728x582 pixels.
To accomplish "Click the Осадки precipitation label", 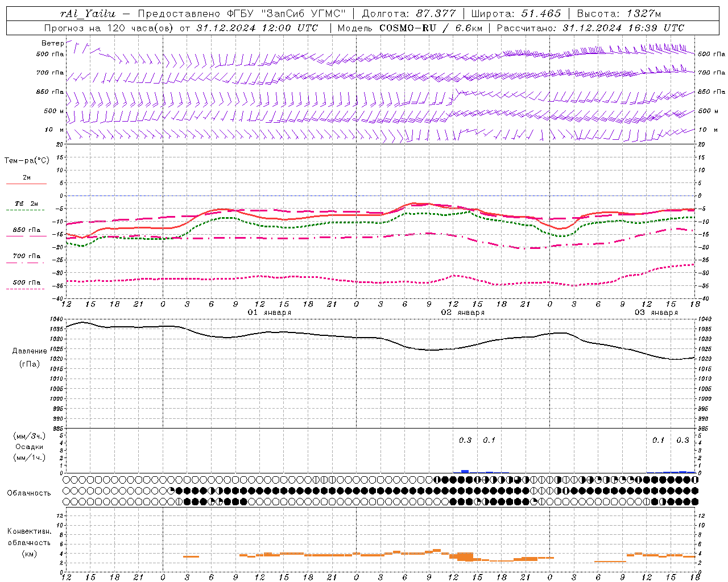I will point(29,447).
